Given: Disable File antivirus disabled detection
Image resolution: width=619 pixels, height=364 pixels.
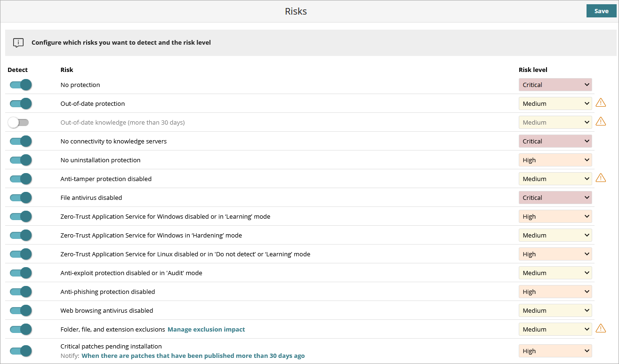Looking at the screenshot, I should tap(20, 198).
